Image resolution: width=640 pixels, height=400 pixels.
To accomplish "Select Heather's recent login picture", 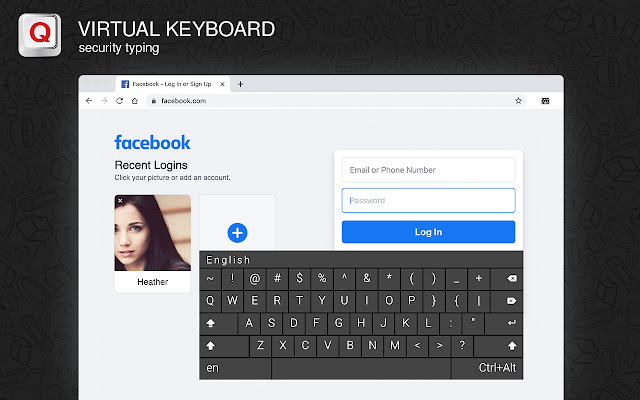I will pyautogui.click(x=153, y=233).
